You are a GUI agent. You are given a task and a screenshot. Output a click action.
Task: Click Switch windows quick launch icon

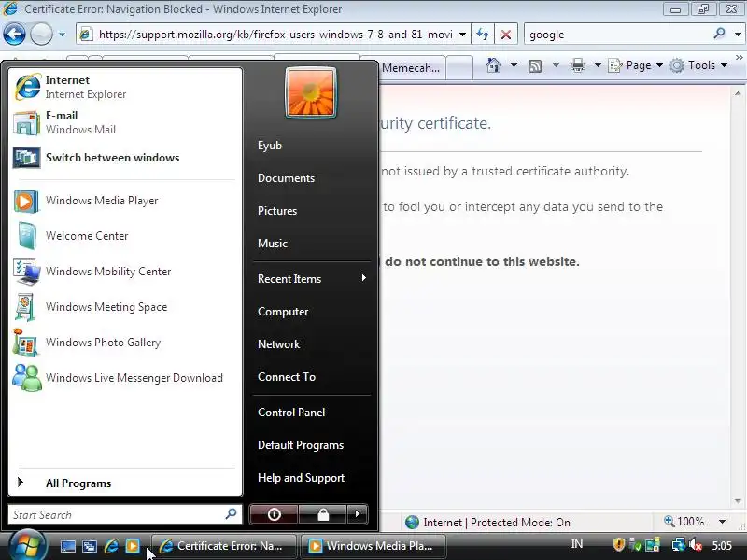point(90,546)
